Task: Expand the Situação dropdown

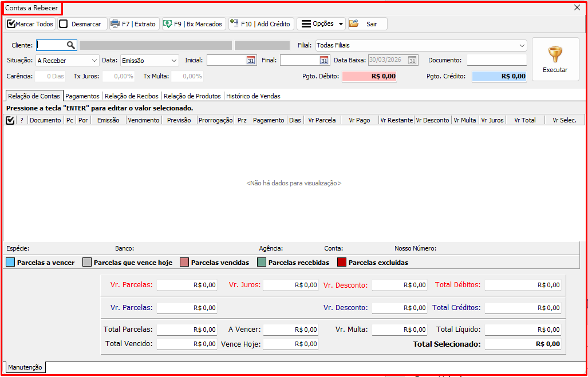Action: 94,60
